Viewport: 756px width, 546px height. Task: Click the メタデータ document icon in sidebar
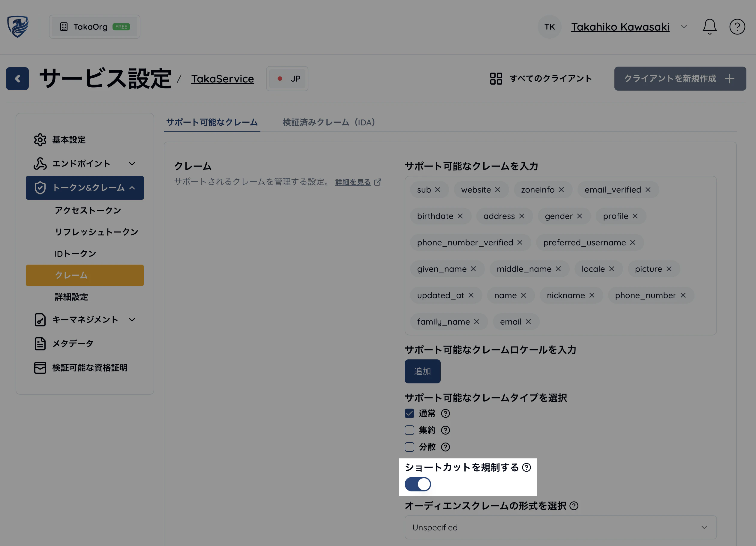click(x=40, y=344)
